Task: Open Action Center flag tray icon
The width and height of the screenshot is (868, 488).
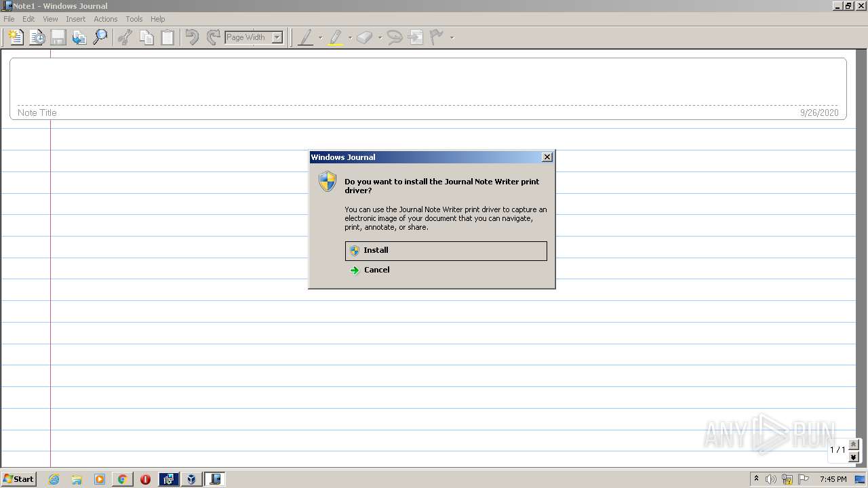Action: tap(804, 479)
